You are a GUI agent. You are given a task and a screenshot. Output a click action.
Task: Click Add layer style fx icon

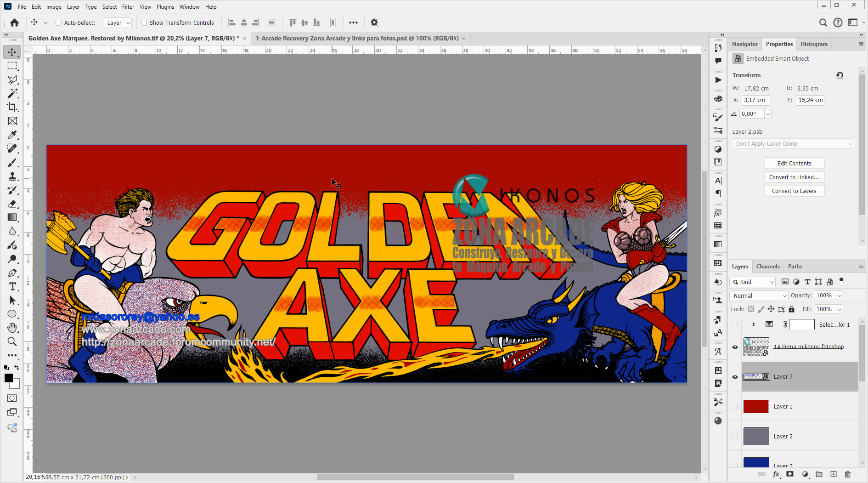[776, 474]
